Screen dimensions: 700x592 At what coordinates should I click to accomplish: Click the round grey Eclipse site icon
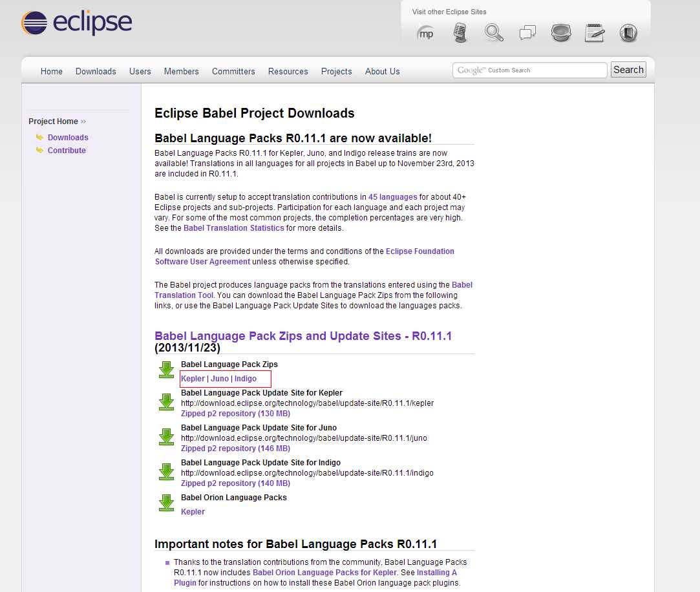tap(561, 32)
